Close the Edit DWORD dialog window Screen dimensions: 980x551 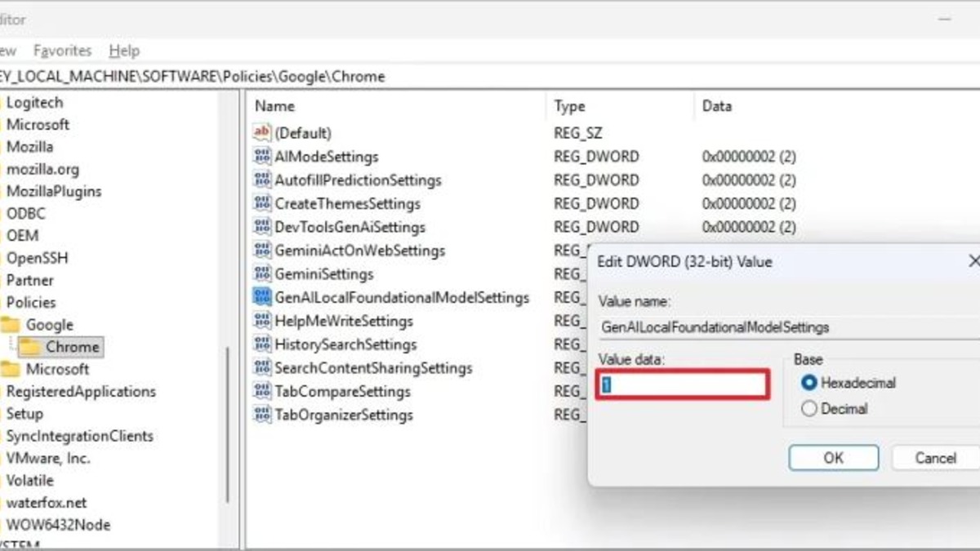pos(973,261)
